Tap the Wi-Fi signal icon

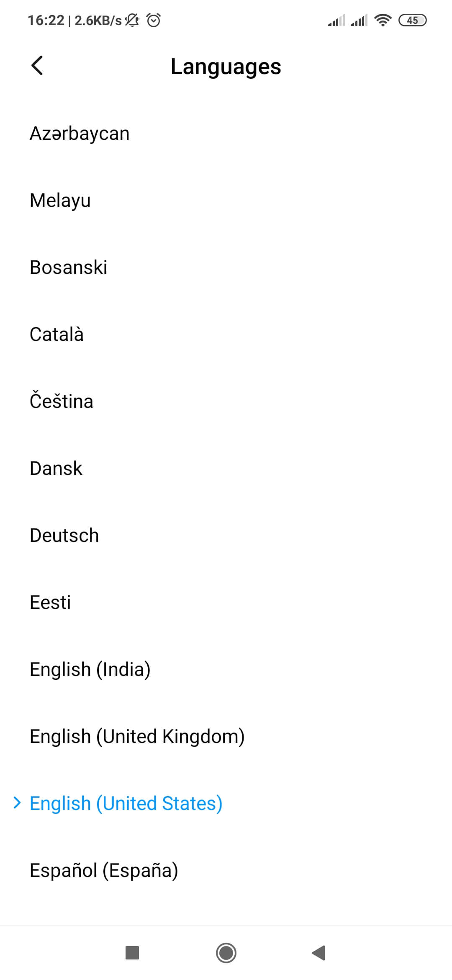click(x=383, y=20)
